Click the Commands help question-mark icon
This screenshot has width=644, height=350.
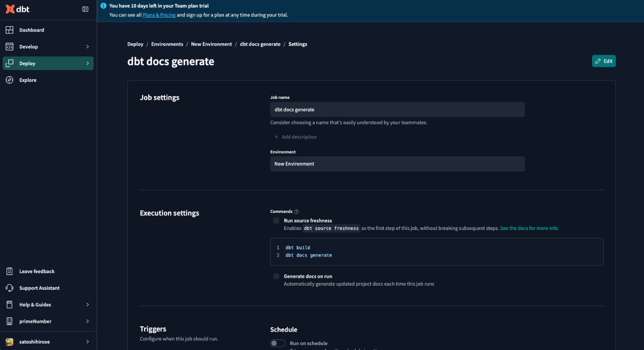pyautogui.click(x=296, y=212)
